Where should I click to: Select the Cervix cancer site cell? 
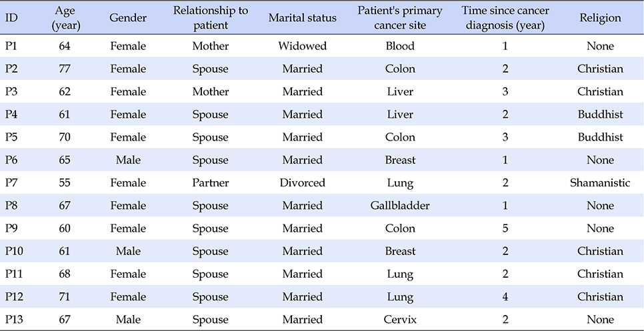[x=399, y=320]
